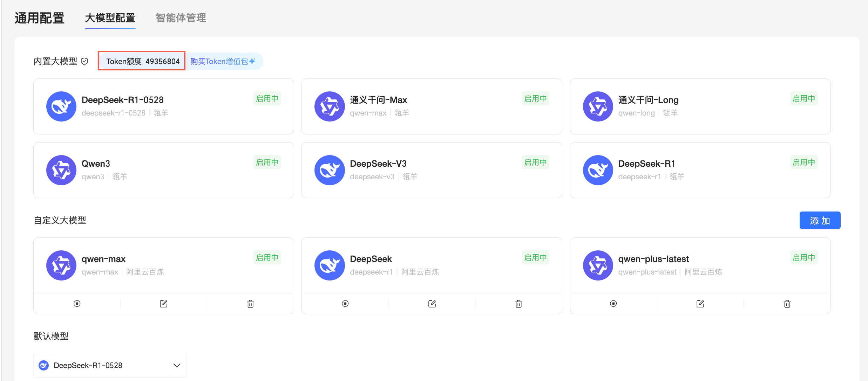
Task: Toggle enable status of DeepSeek custom card
Action: click(345, 304)
